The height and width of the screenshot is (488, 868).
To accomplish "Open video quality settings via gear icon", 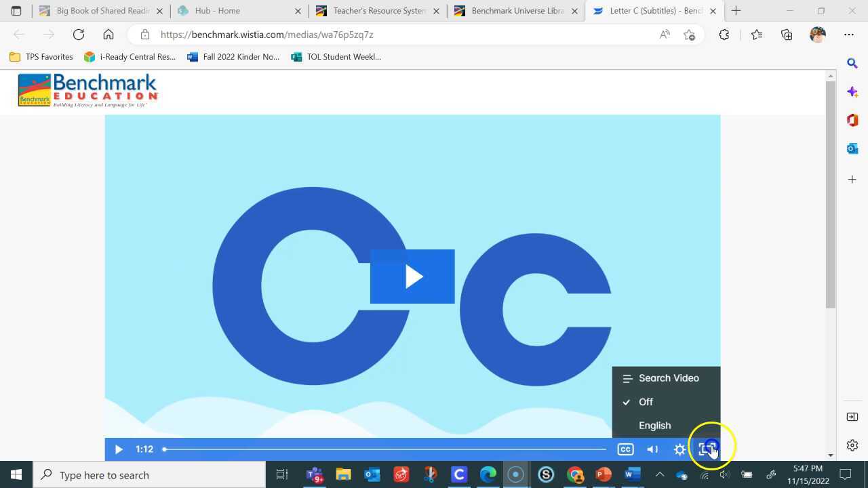I will (679, 449).
